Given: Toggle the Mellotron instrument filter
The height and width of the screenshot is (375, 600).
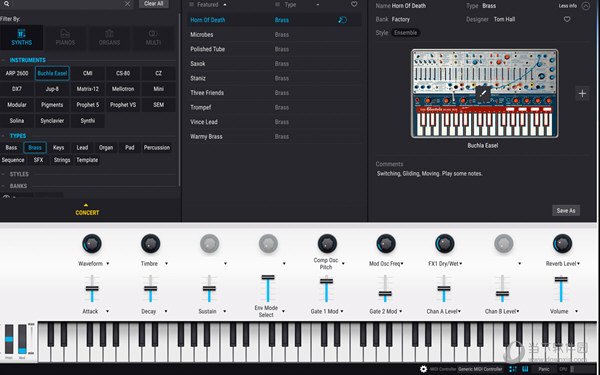Looking at the screenshot, I should click(x=123, y=89).
